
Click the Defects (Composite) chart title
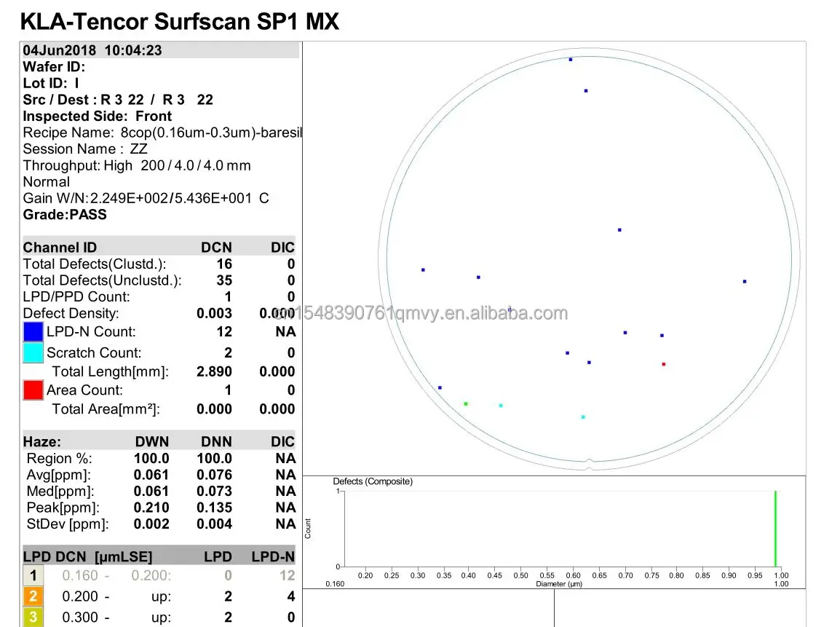[373, 481]
